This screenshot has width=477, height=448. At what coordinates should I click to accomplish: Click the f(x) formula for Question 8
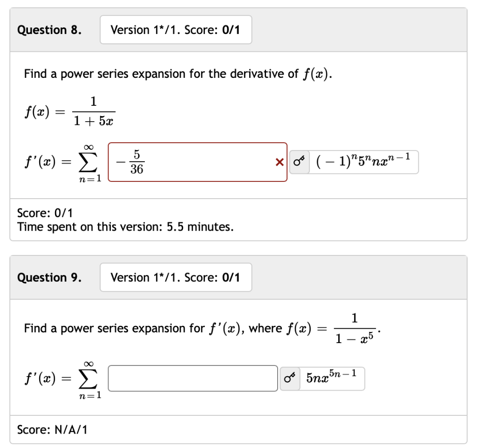click(70, 111)
